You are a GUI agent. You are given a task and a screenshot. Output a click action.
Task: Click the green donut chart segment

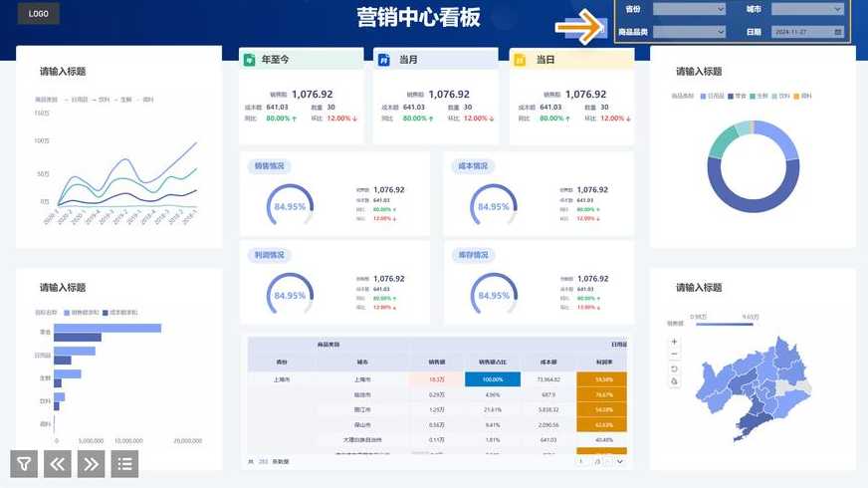pos(722,144)
